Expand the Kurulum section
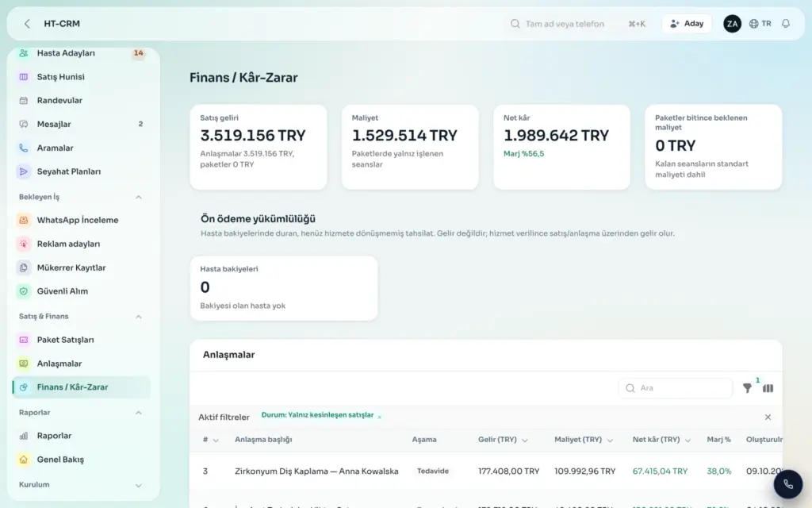 tap(138, 485)
